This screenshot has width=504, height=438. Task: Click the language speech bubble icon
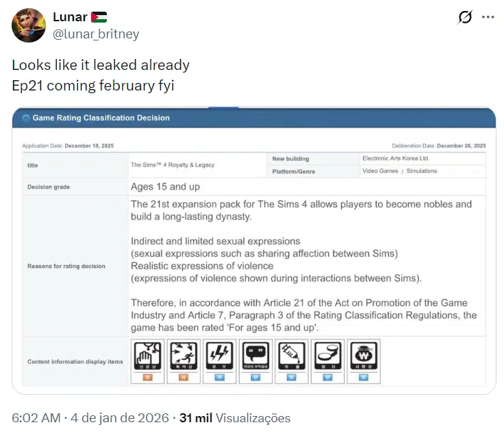255,357
